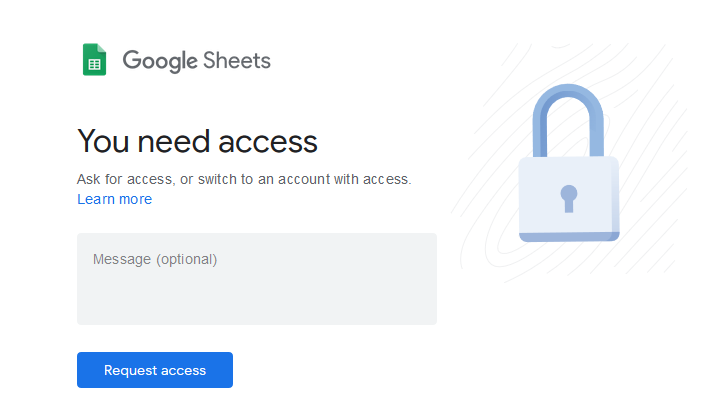Click the "You need access" heading
The image size is (709, 410).
pos(197,141)
